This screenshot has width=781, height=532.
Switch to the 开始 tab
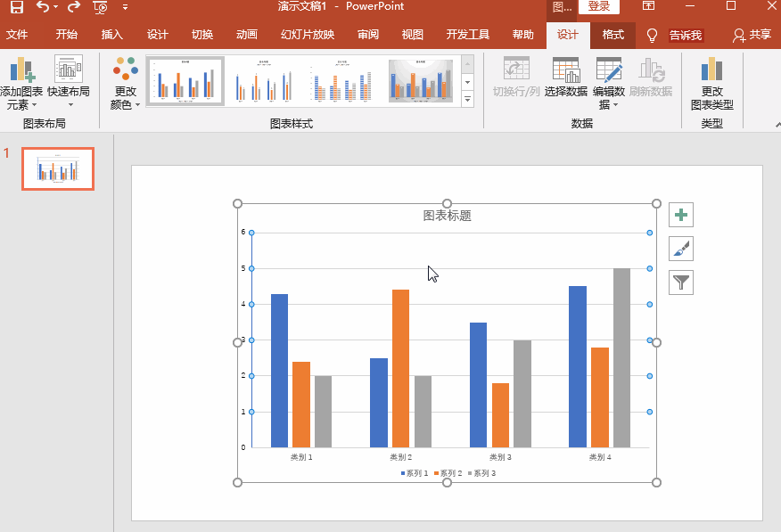coord(66,35)
